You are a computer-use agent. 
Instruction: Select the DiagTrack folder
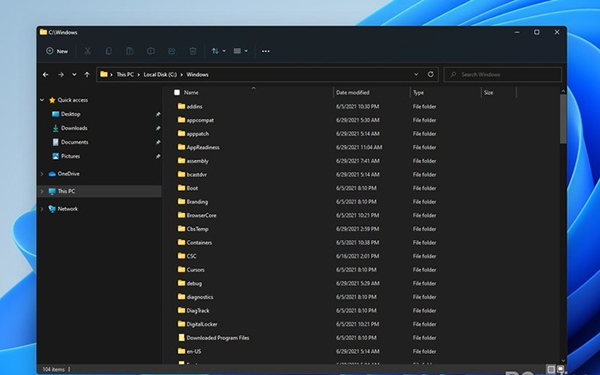coord(198,311)
